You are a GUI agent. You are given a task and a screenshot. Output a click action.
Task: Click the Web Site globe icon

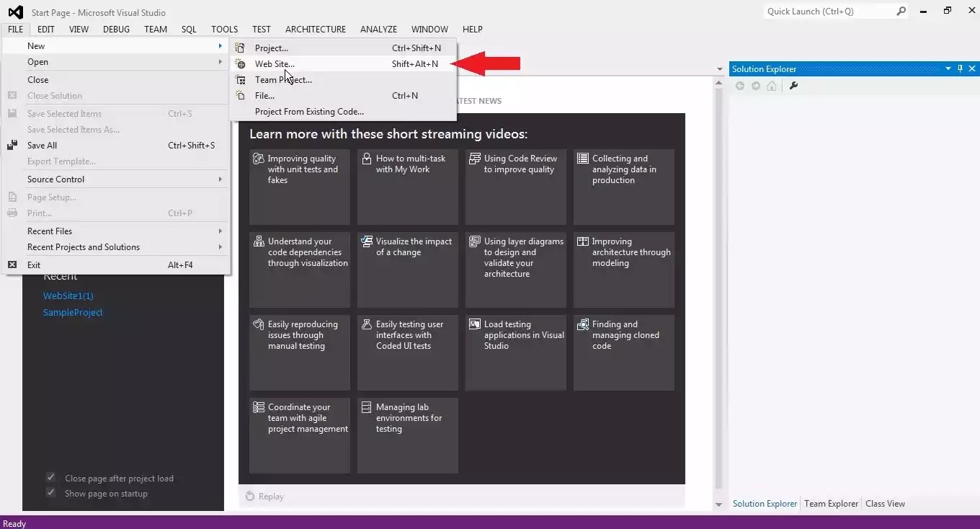(x=241, y=64)
